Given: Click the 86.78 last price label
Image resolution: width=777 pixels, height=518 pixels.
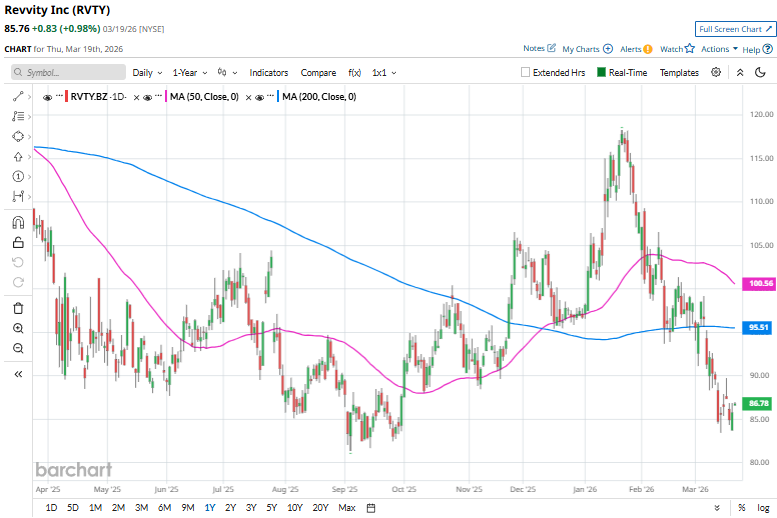Looking at the screenshot, I should tap(757, 403).
